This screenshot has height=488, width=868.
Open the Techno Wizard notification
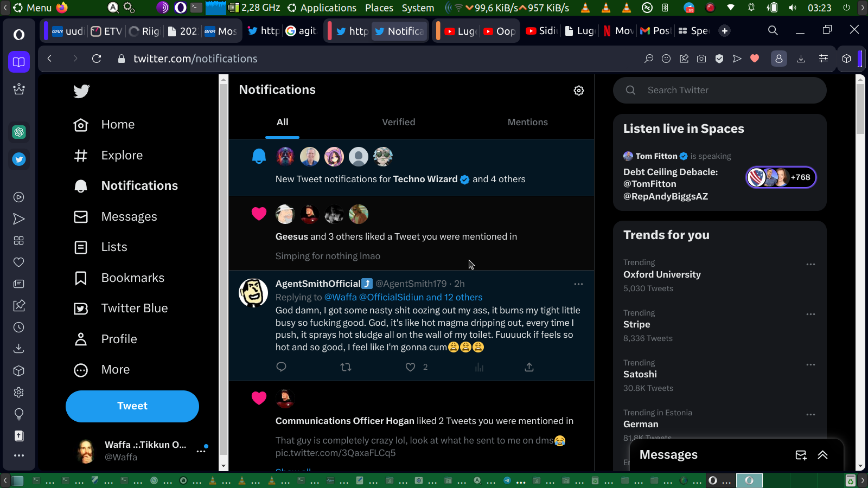[411, 168]
